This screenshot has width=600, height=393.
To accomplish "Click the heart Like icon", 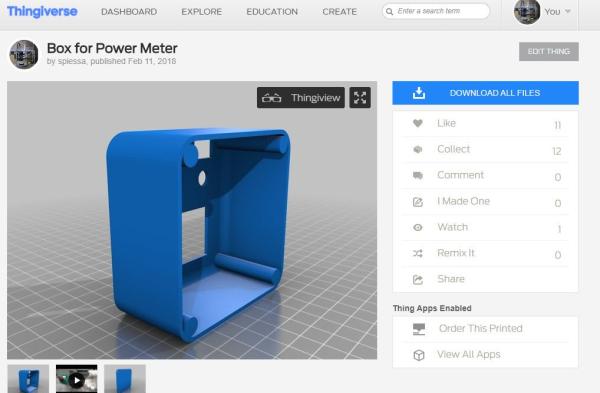I will [418, 123].
